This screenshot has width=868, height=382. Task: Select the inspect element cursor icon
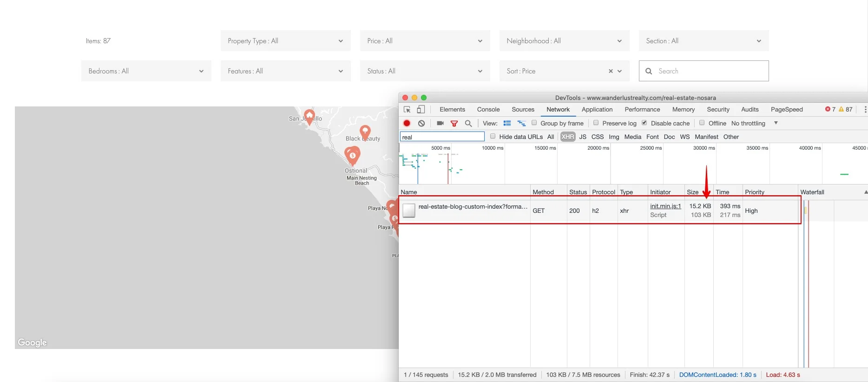point(407,110)
